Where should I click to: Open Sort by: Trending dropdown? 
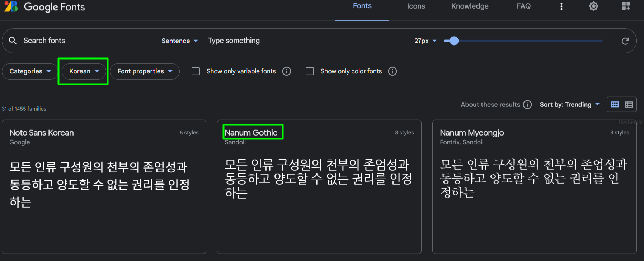click(570, 105)
